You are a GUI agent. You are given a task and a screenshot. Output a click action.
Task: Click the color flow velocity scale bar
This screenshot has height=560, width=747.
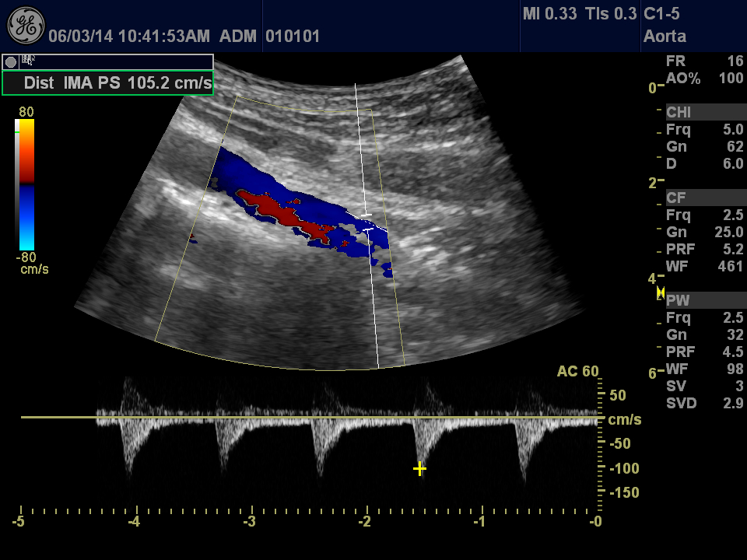click(x=26, y=185)
